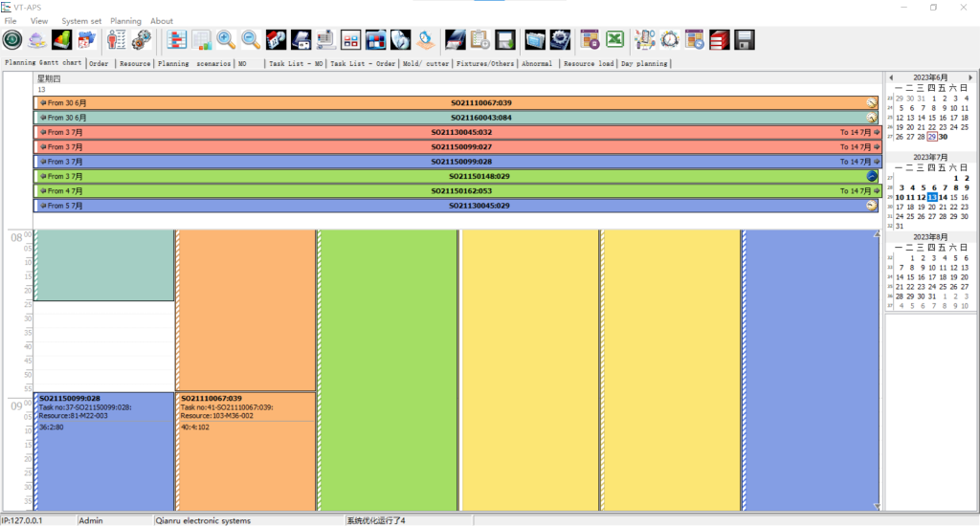Click the person checklist toolbar icon

pos(117,39)
